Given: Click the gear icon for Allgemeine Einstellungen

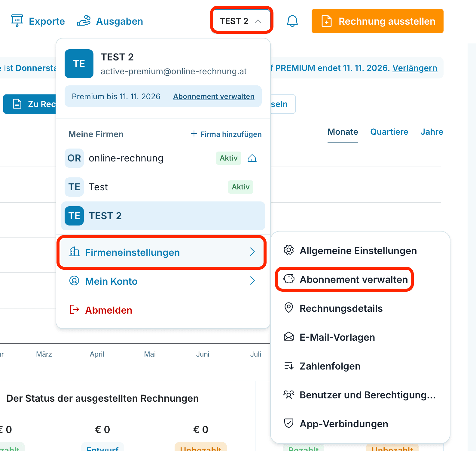Looking at the screenshot, I should tap(288, 250).
